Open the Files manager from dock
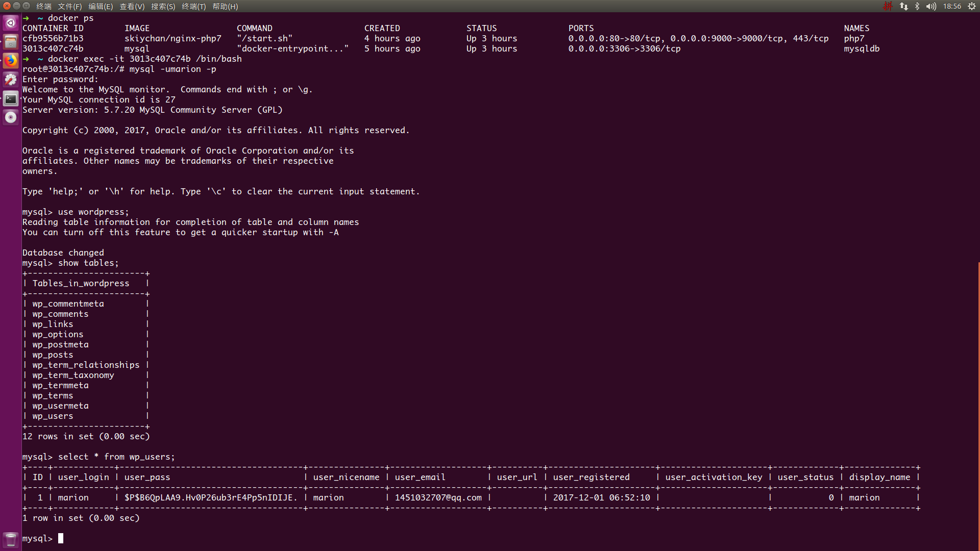 [x=11, y=42]
